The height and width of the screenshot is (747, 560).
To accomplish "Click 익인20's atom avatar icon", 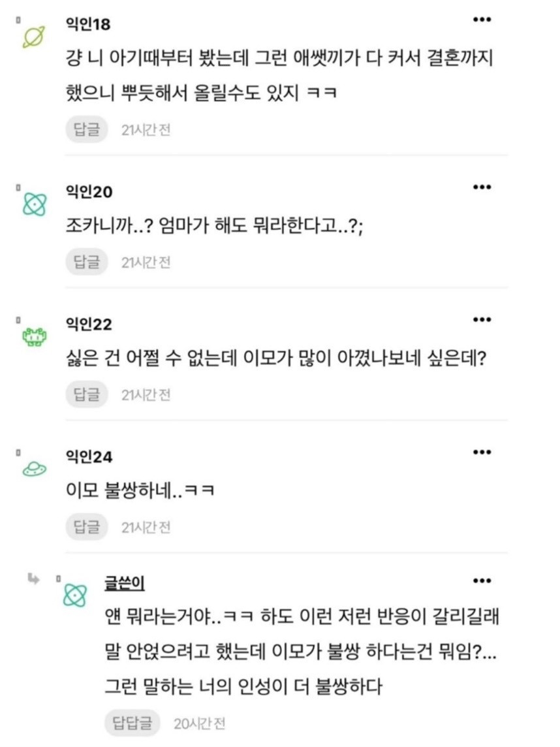I will pos(32,204).
